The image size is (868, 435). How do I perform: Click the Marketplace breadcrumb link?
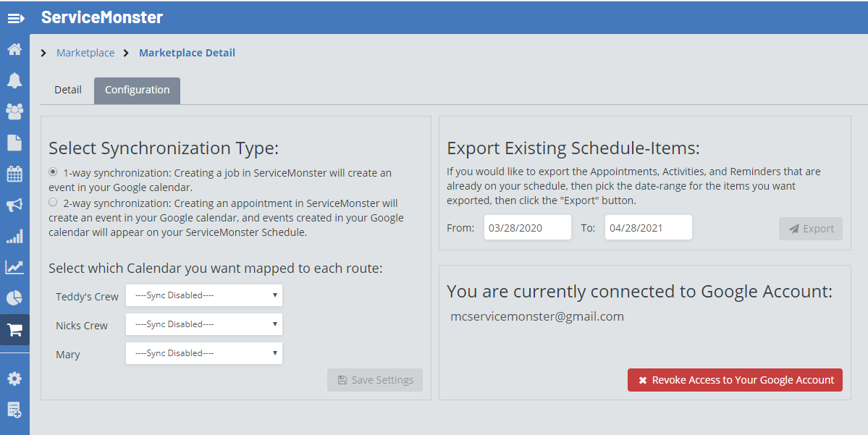(x=85, y=53)
